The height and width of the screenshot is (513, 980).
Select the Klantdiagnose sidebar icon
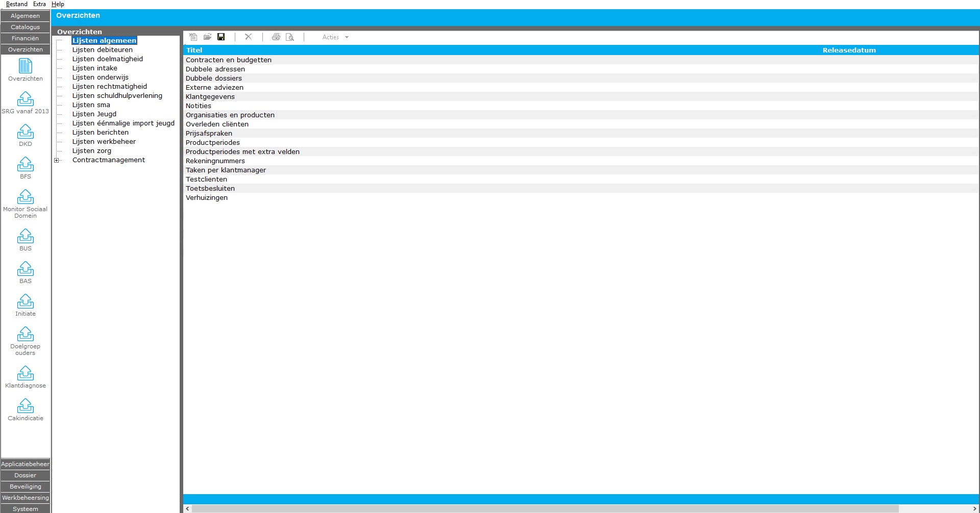26,373
